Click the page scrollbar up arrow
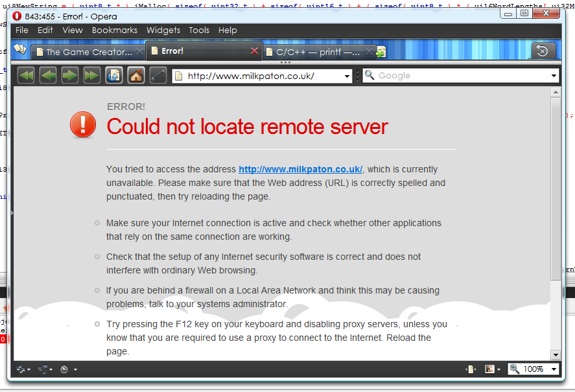The width and height of the screenshot is (575, 392). coord(556,93)
